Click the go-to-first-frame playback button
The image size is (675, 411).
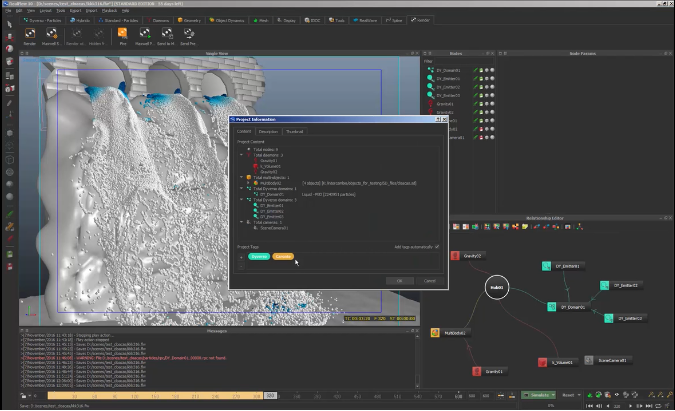point(589,406)
